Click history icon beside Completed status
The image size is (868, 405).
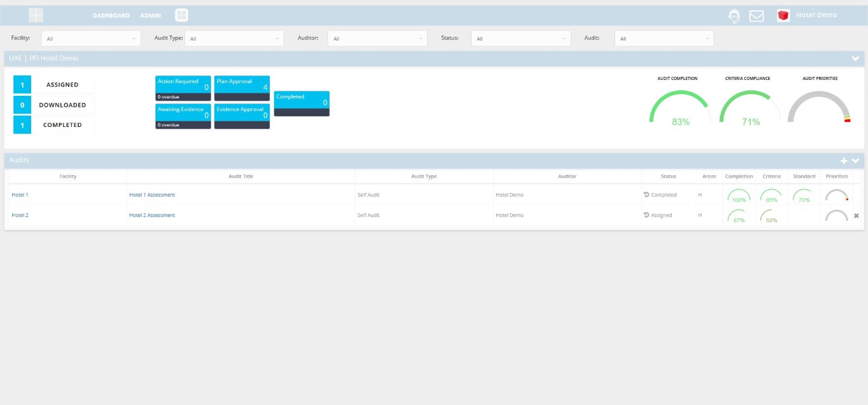pyautogui.click(x=646, y=195)
